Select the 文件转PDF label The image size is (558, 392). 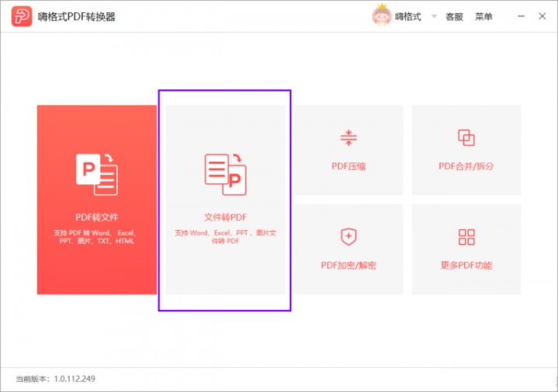[226, 217]
